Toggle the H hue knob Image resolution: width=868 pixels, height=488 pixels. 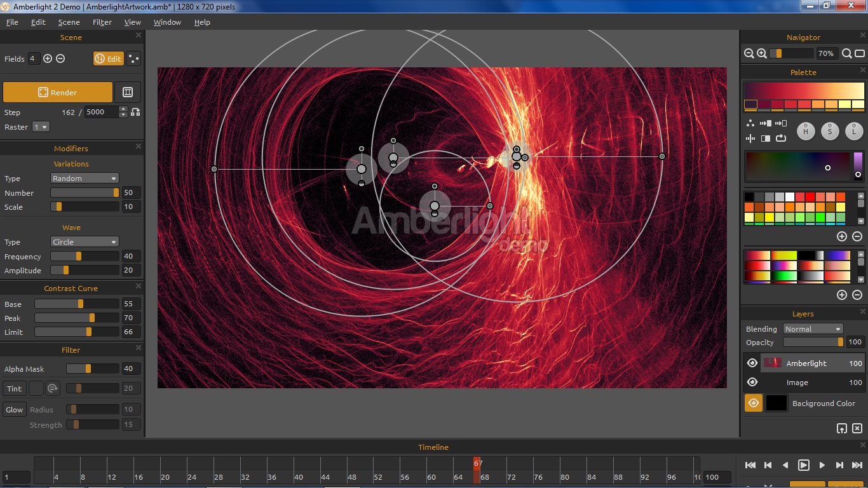click(806, 132)
